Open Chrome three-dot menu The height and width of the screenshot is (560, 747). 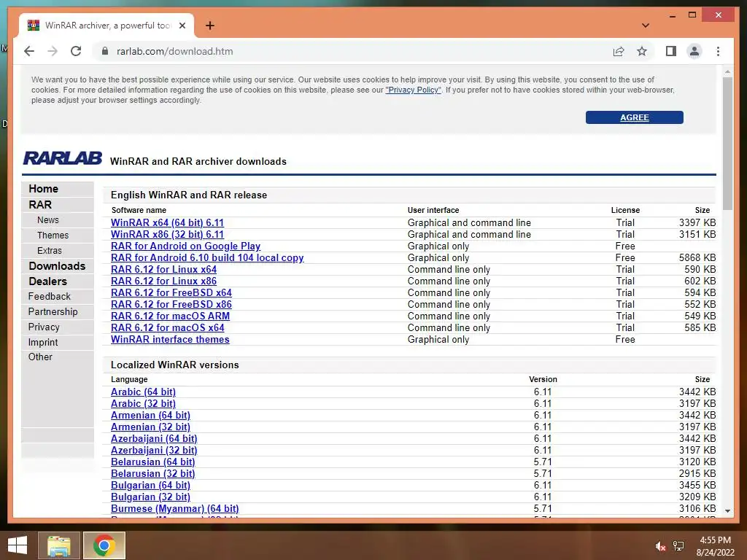point(718,51)
